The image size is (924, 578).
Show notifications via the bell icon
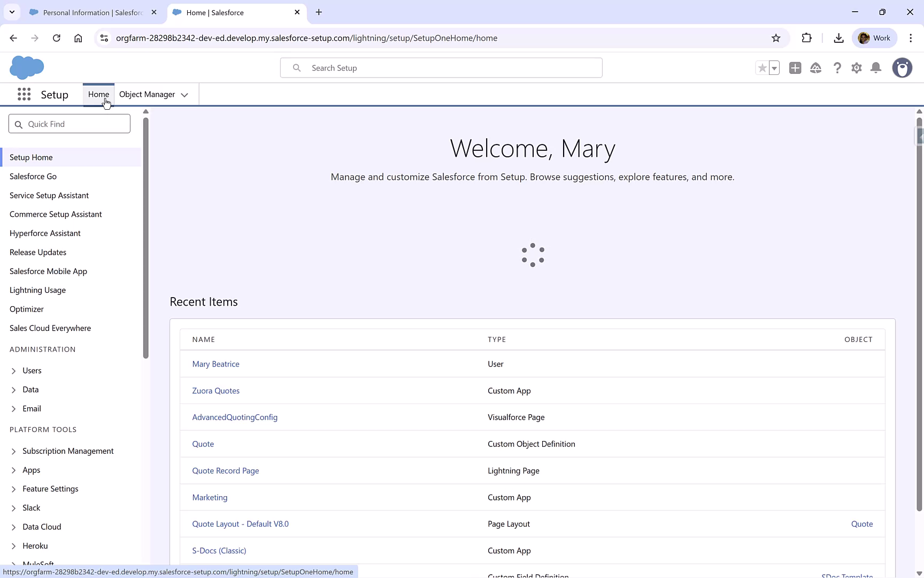(x=875, y=68)
